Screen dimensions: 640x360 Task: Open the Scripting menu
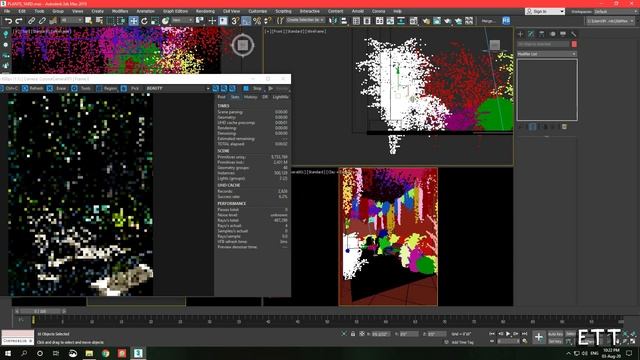point(283,11)
